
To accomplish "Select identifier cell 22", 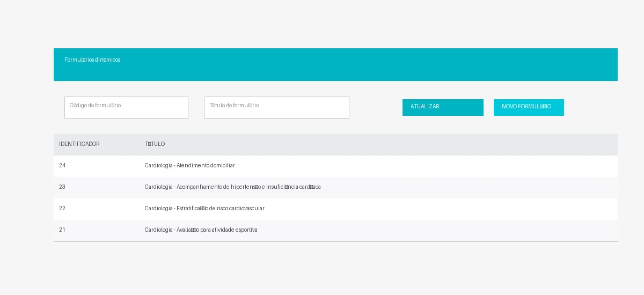I will pyautogui.click(x=62, y=209).
